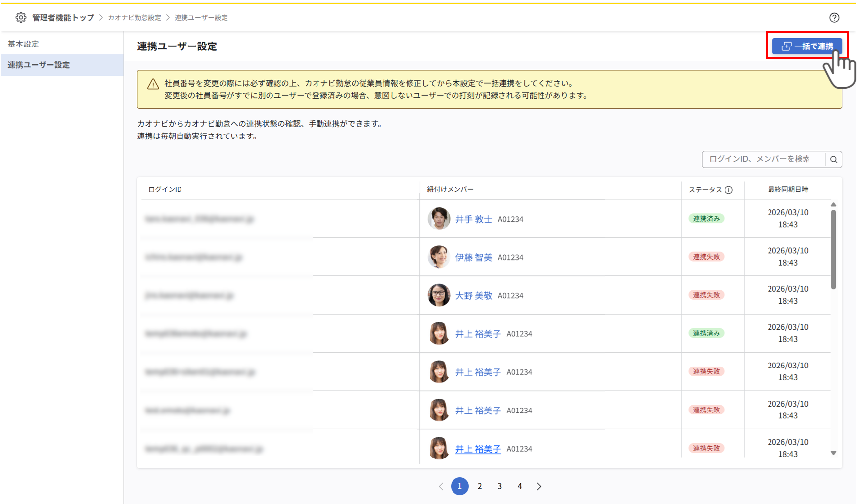Click the info icon next to ステータス column header
Image resolution: width=861 pixels, height=504 pixels.
(x=729, y=189)
